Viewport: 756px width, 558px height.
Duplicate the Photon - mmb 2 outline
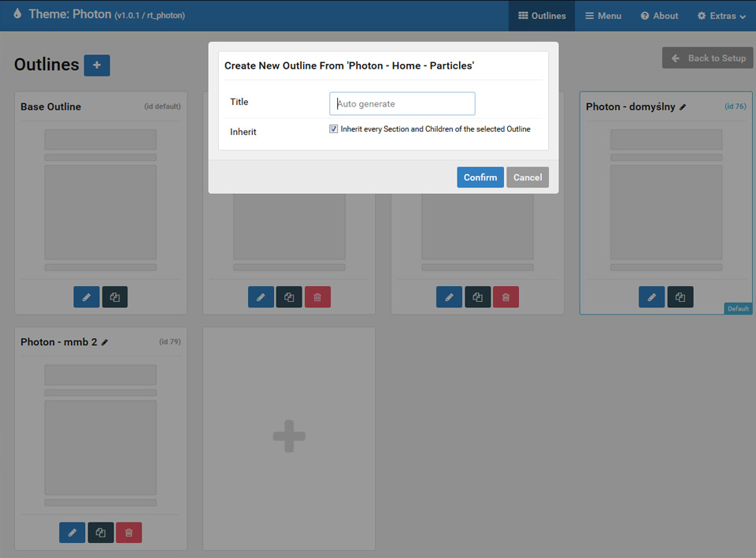pos(101,533)
